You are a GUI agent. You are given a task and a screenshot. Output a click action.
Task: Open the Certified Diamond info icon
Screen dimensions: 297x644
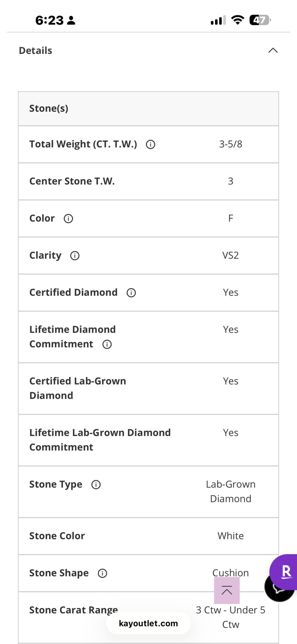tap(131, 293)
